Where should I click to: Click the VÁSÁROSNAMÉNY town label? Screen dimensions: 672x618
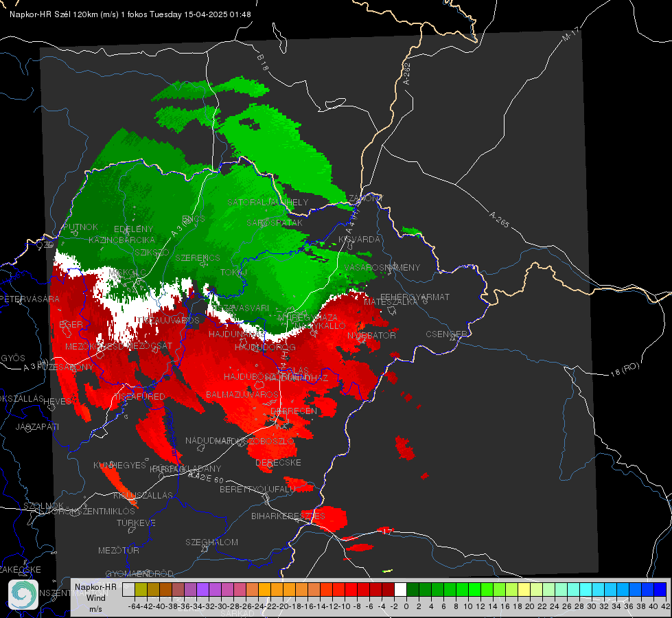click(x=382, y=267)
